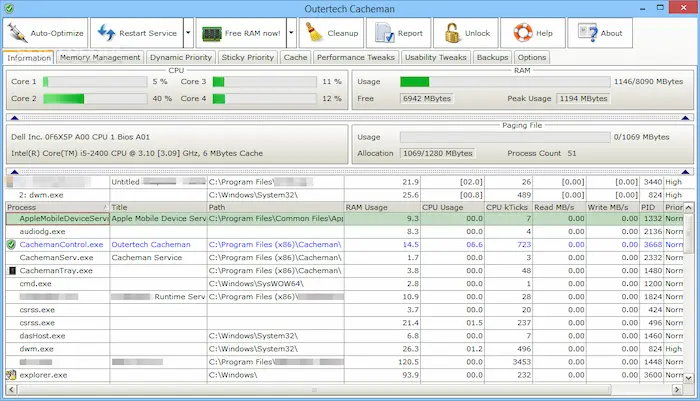Image resolution: width=700 pixels, height=401 pixels.
Task: Sort by the CPU kTicks column header
Action: (508, 207)
